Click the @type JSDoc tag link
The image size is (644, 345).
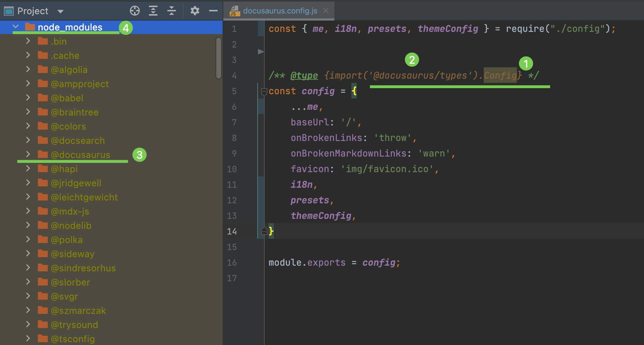[x=304, y=75]
